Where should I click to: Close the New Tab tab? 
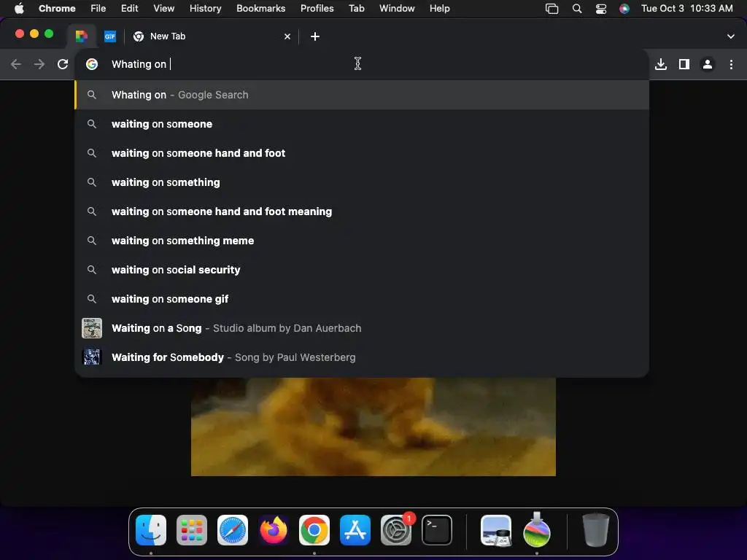click(287, 36)
